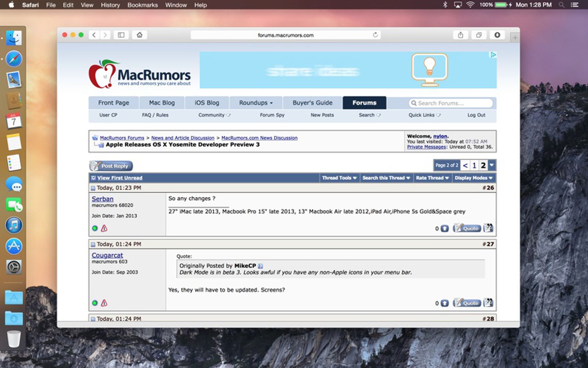Click the multi-quote icon on post #27
Viewport: 588px width, 368px height.
[488, 303]
